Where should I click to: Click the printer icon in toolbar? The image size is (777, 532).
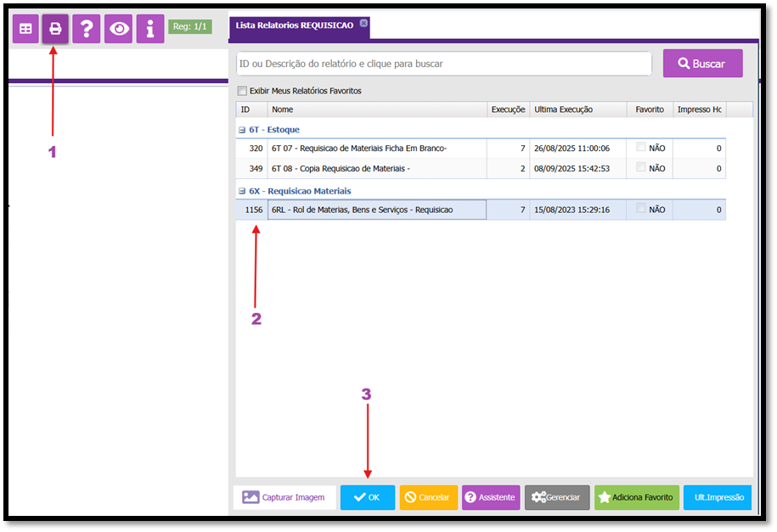point(55,29)
